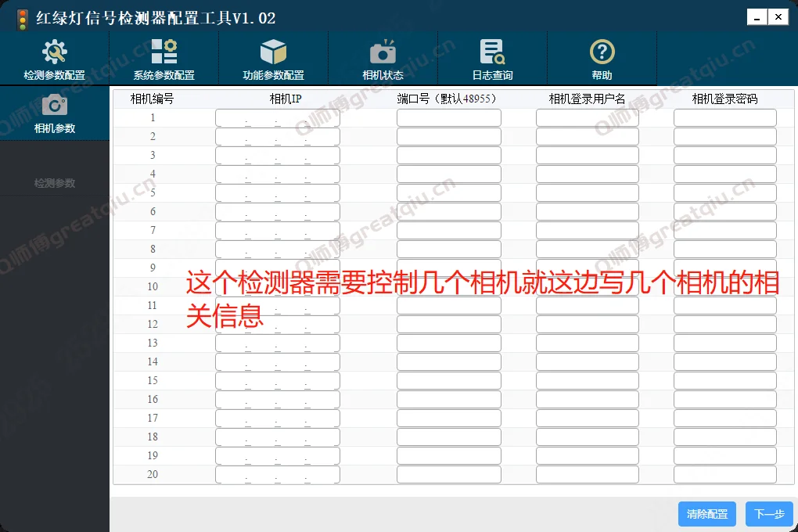Click camera 20's 相机登录密码 field
798x532 pixels.
[724, 474]
